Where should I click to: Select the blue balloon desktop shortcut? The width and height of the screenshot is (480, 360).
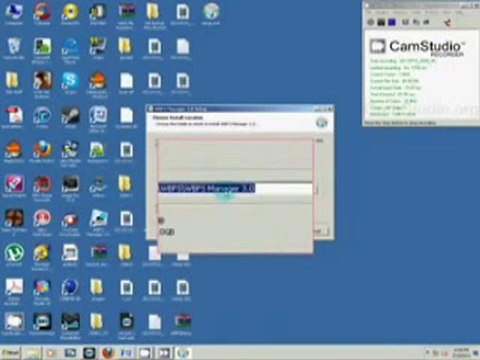click(x=70, y=290)
